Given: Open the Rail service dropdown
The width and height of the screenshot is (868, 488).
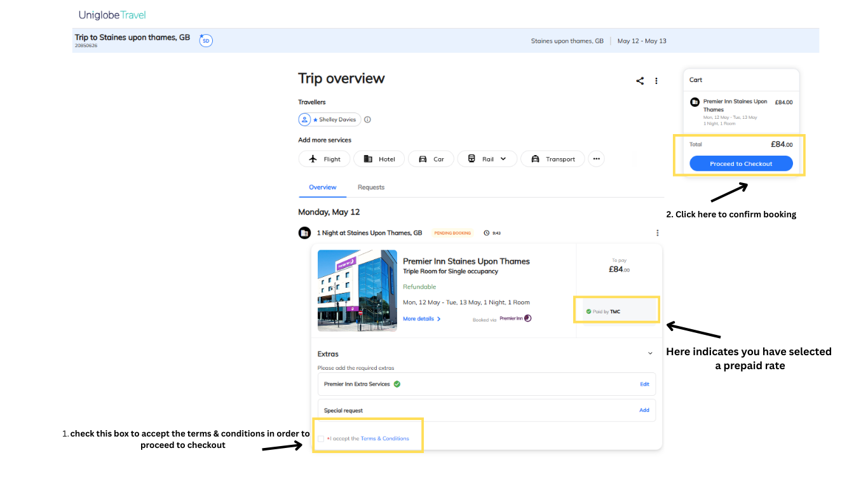Looking at the screenshot, I should tap(487, 159).
